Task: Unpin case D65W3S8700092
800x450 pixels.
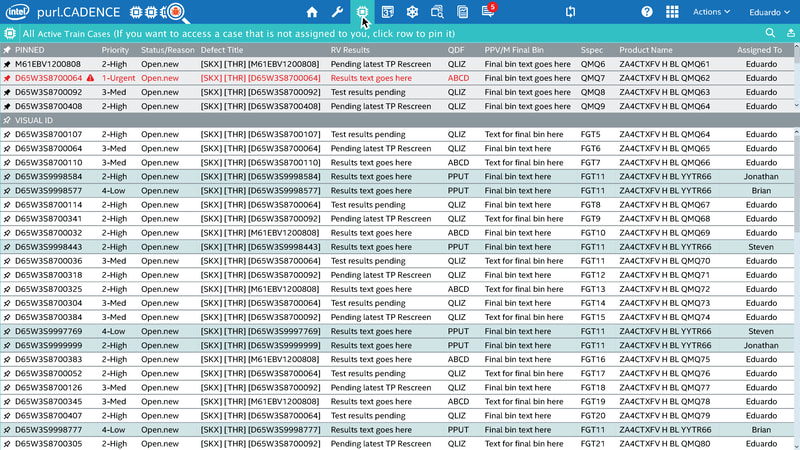Action: click(x=7, y=92)
